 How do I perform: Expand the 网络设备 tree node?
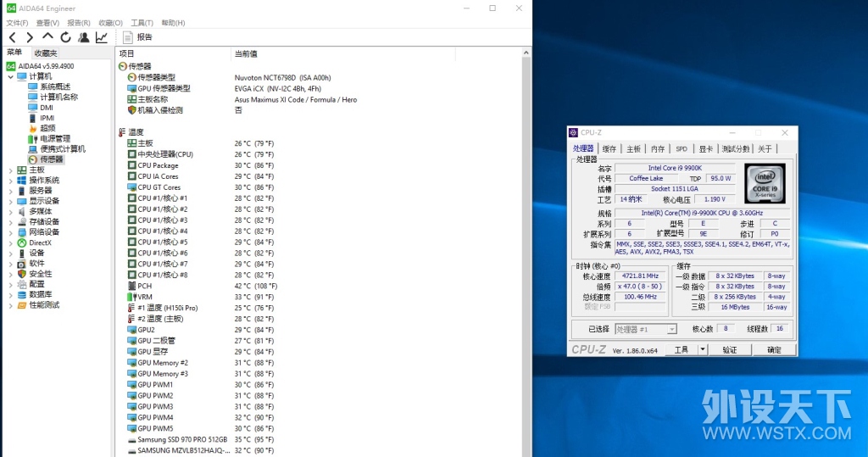point(10,232)
